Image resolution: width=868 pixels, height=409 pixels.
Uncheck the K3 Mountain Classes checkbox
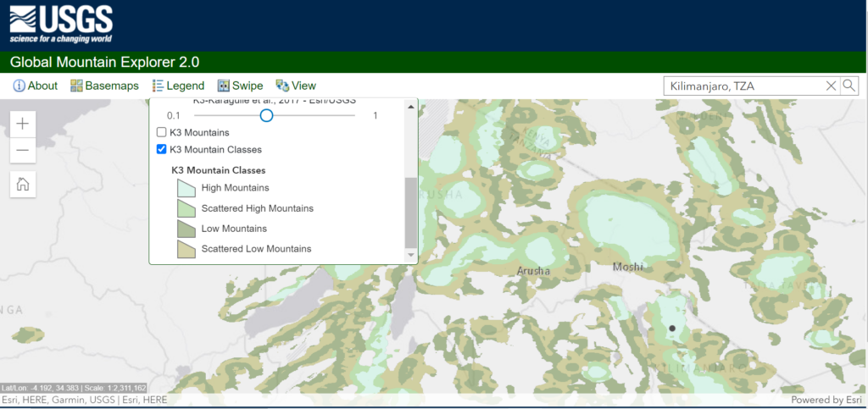162,150
